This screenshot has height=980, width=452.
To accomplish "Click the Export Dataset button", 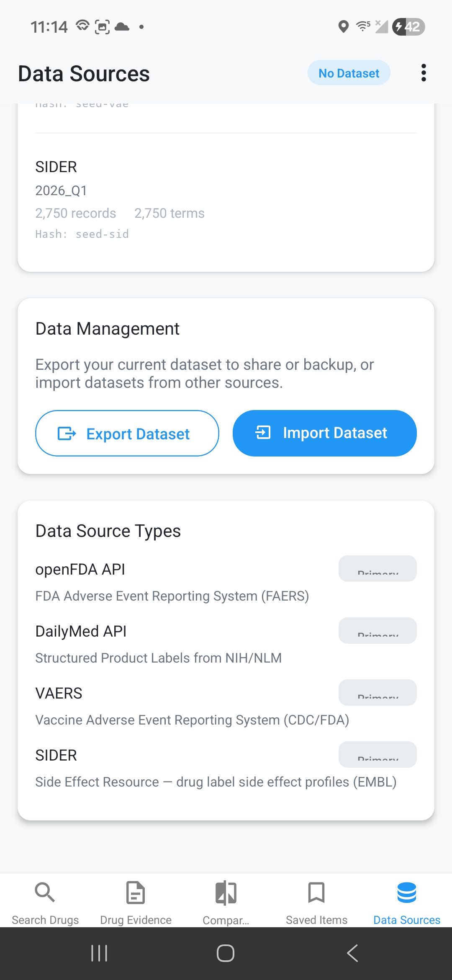I will tap(127, 433).
